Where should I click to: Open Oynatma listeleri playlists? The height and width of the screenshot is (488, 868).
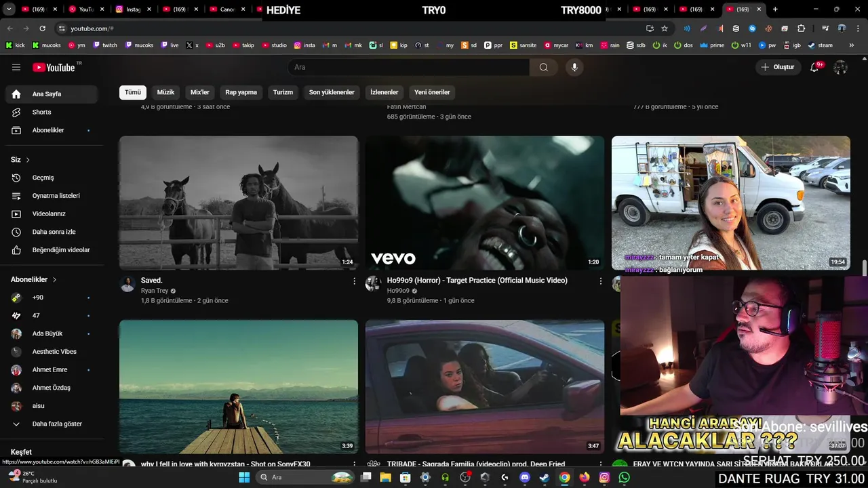(x=52, y=196)
